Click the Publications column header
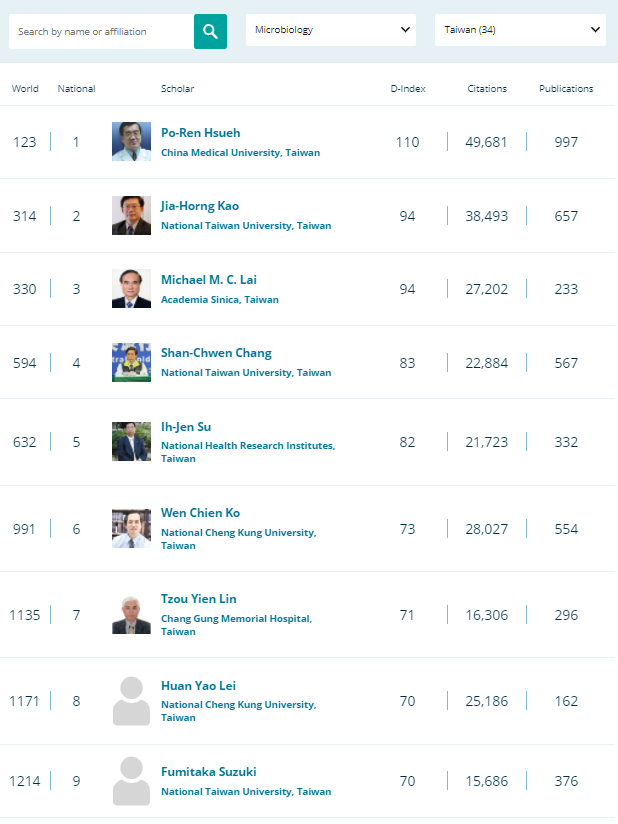The height and width of the screenshot is (824, 618). pyautogui.click(x=566, y=89)
